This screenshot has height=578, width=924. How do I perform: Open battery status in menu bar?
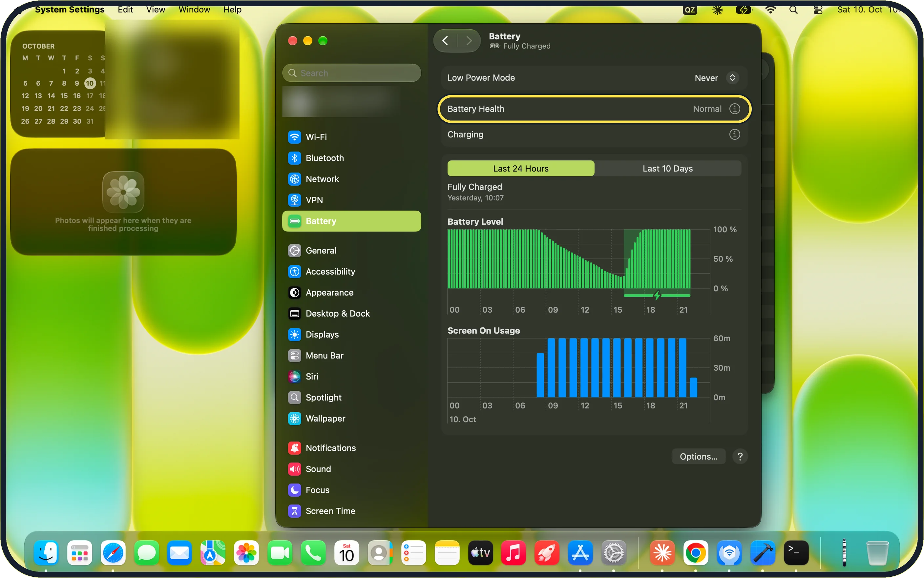pyautogui.click(x=743, y=10)
